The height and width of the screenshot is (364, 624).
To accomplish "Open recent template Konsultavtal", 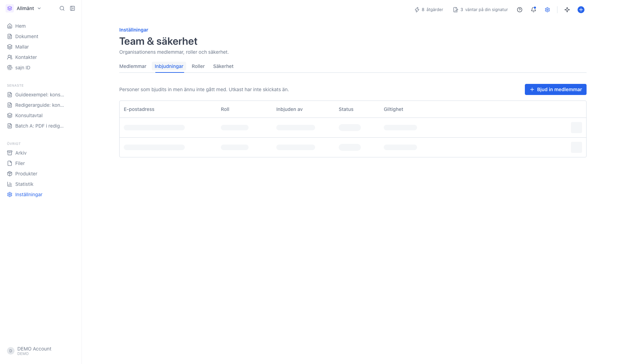I will point(41,115).
